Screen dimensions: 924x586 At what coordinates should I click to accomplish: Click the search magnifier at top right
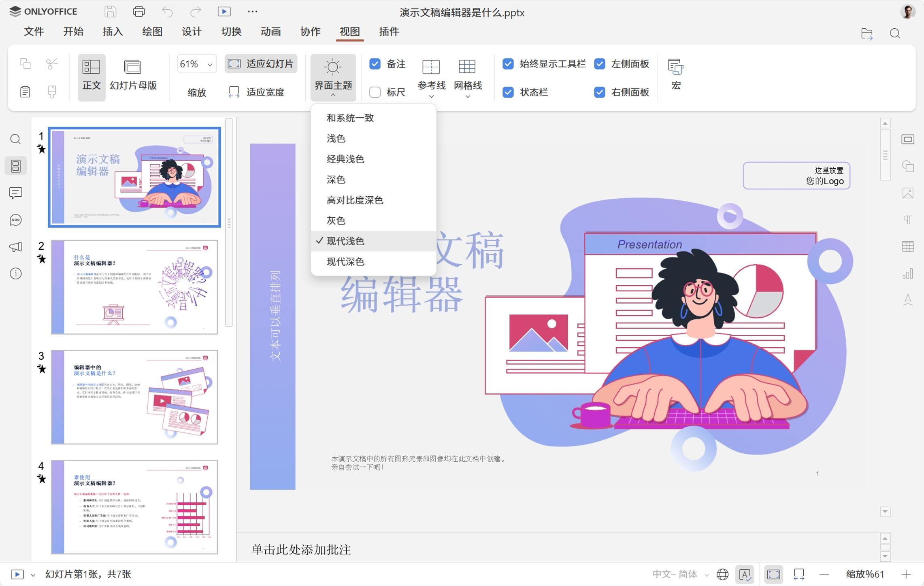[x=895, y=34]
